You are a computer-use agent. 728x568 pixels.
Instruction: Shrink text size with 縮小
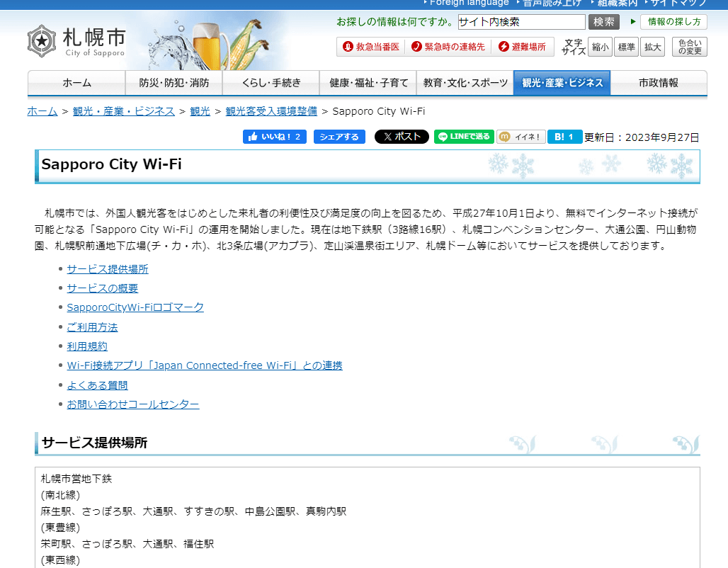pyautogui.click(x=600, y=47)
